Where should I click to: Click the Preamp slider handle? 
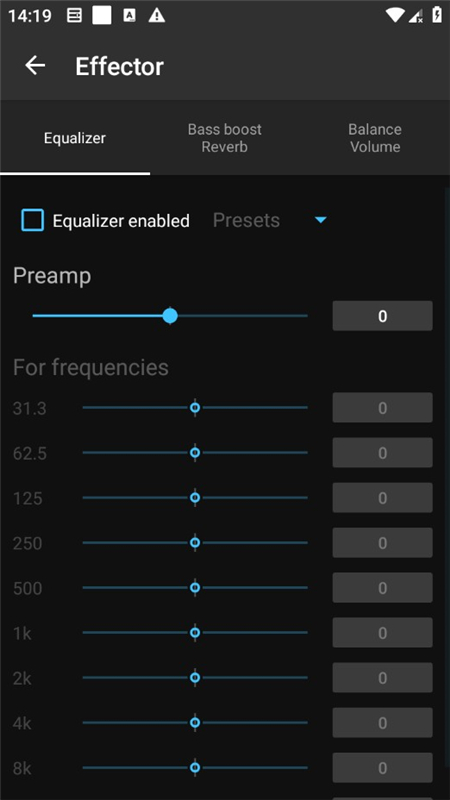point(170,316)
